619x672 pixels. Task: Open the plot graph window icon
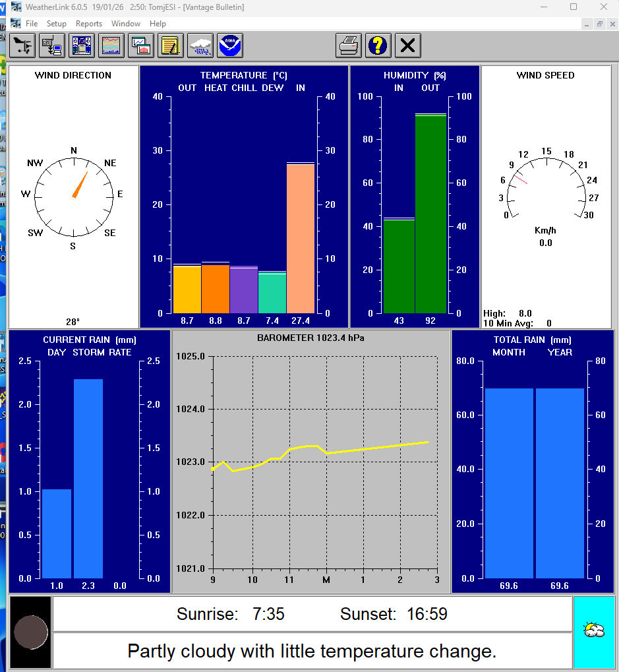click(142, 46)
